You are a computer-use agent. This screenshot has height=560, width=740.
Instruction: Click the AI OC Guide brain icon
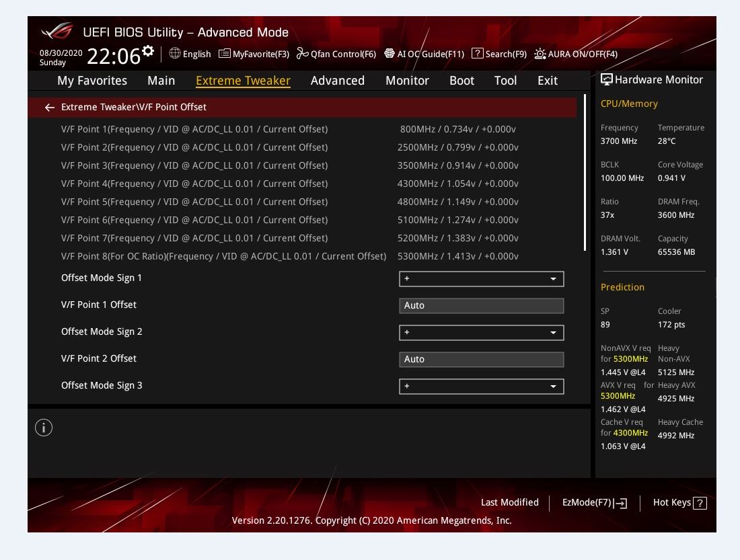coord(390,53)
